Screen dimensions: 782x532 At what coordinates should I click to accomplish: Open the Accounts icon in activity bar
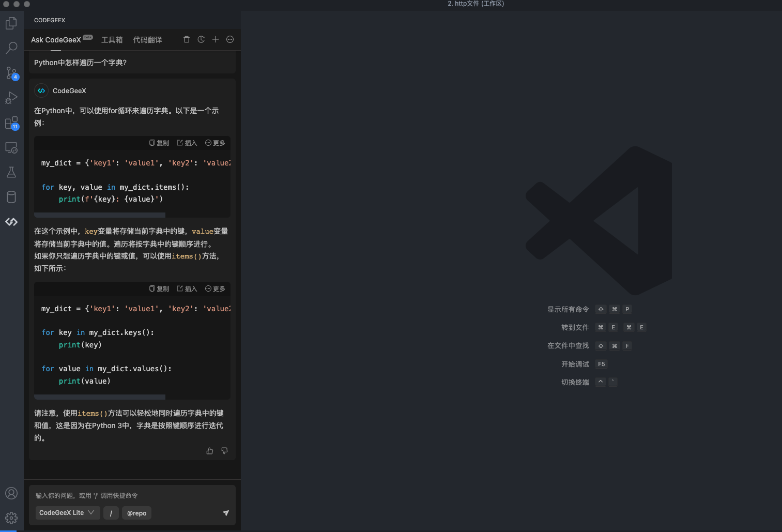coord(11,493)
